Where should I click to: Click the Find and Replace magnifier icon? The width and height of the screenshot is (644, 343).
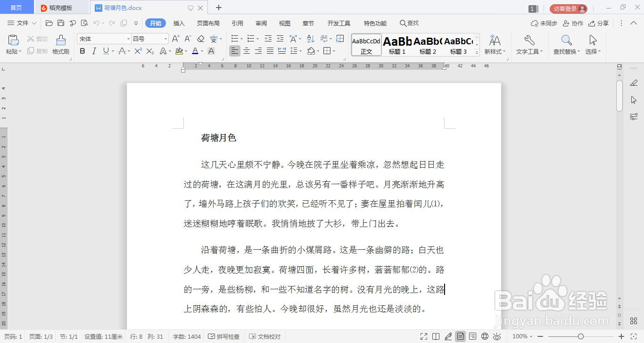point(567,40)
